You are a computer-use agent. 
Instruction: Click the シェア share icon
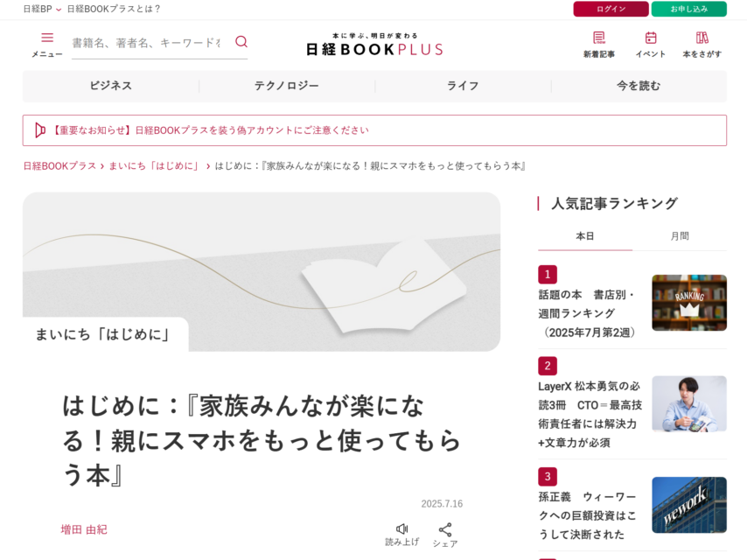pyautogui.click(x=445, y=529)
